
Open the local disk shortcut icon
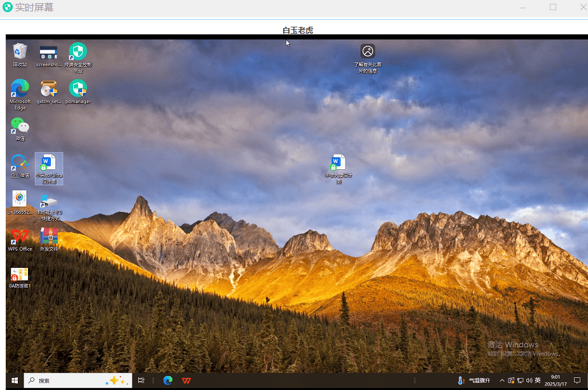coord(48,201)
